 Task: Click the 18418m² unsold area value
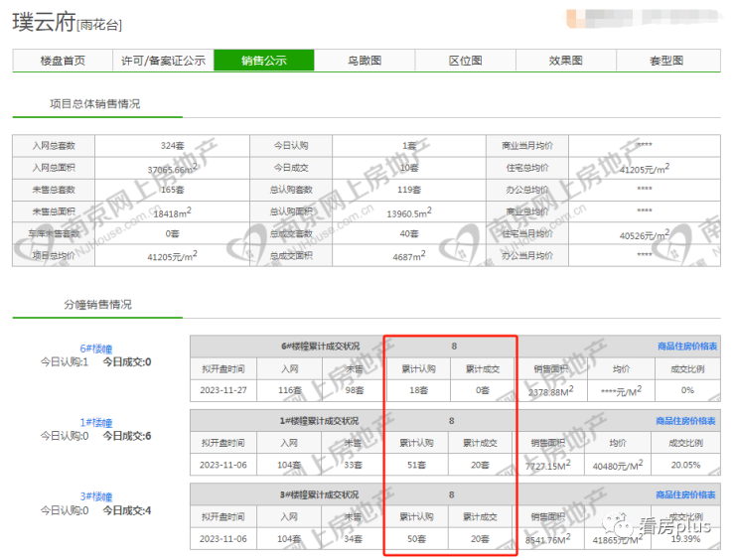[x=172, y=212]
